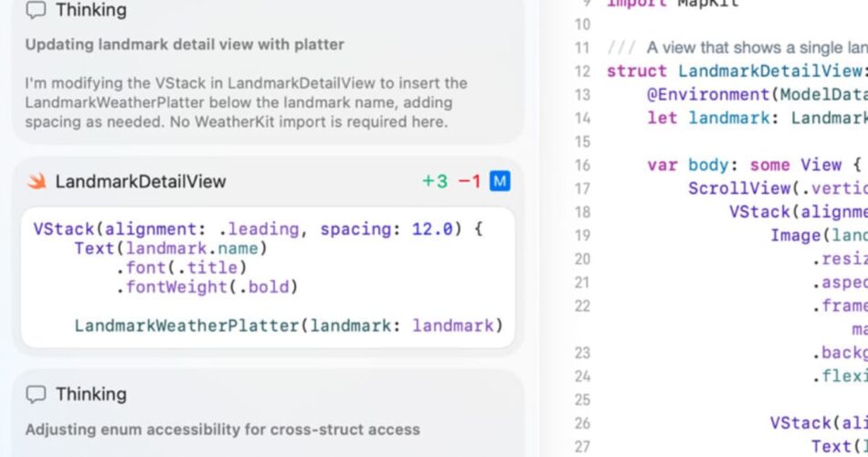Click the LandmarkWeatherPlatter line in the snippet
This screenshot has height=457, width=868.
pyautogui.click(x=289, y=325)
